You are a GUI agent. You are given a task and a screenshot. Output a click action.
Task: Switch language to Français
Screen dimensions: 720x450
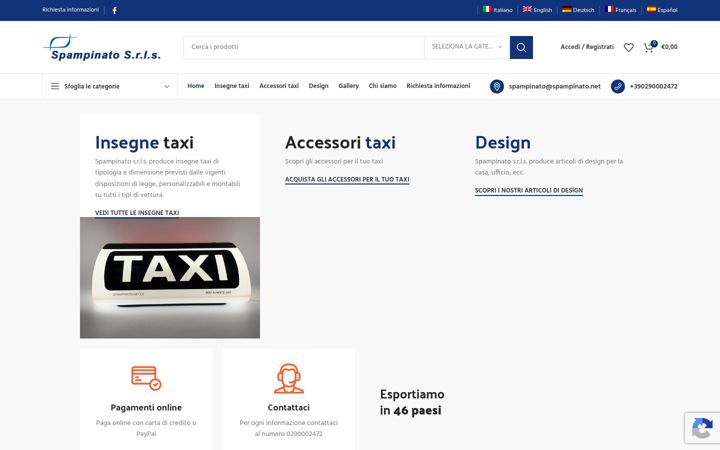pyautogui.click(x=626, y=10)
